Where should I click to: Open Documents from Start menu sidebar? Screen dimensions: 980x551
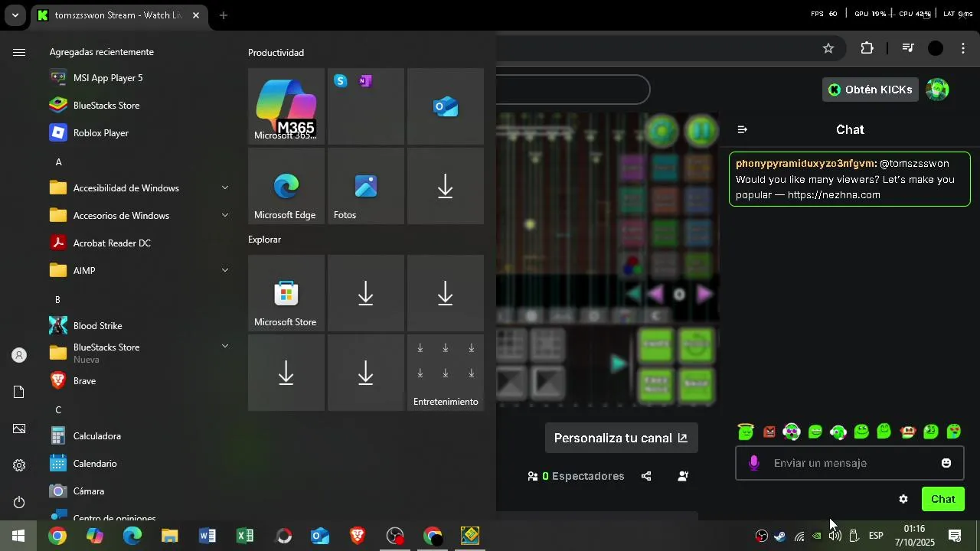[x=19, y=392]
